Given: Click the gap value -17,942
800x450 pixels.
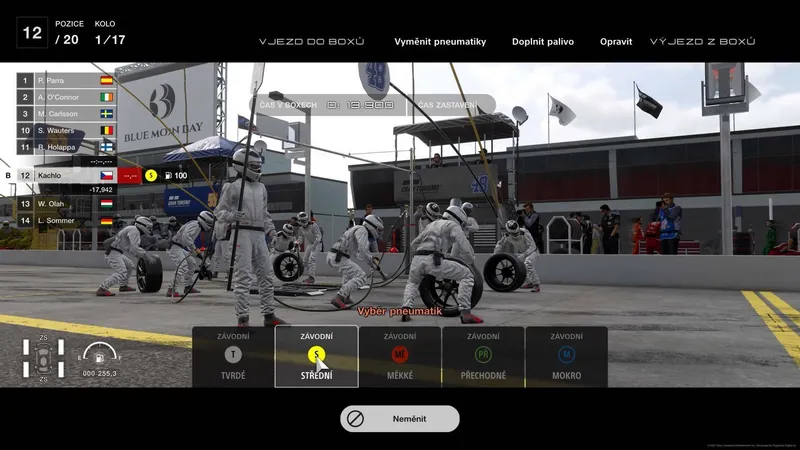Looking at the screenshot, I should [x=101, y=190].
